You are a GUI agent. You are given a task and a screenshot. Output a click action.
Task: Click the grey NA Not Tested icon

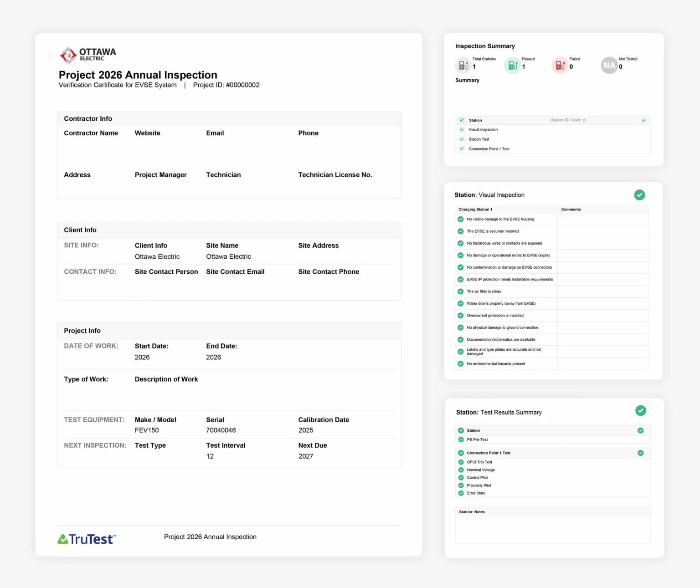[x=609, y=65]
